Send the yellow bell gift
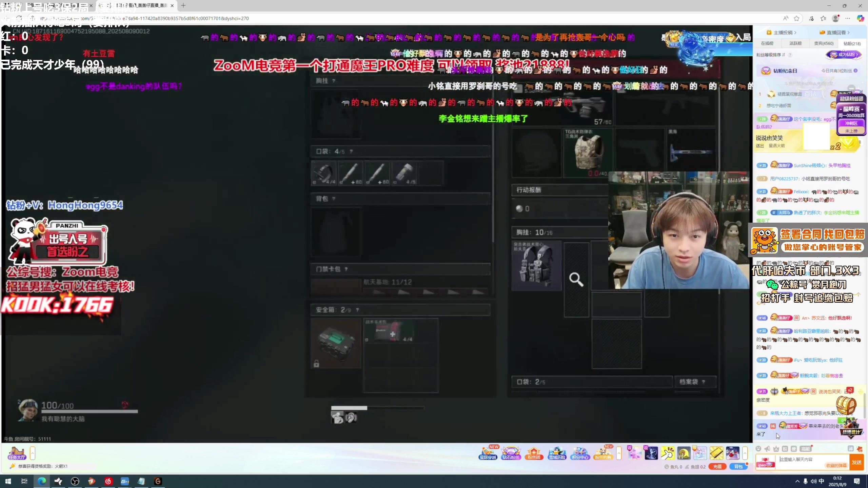The width and height of the screenshot is (868, 488). (x=684, y=453)
